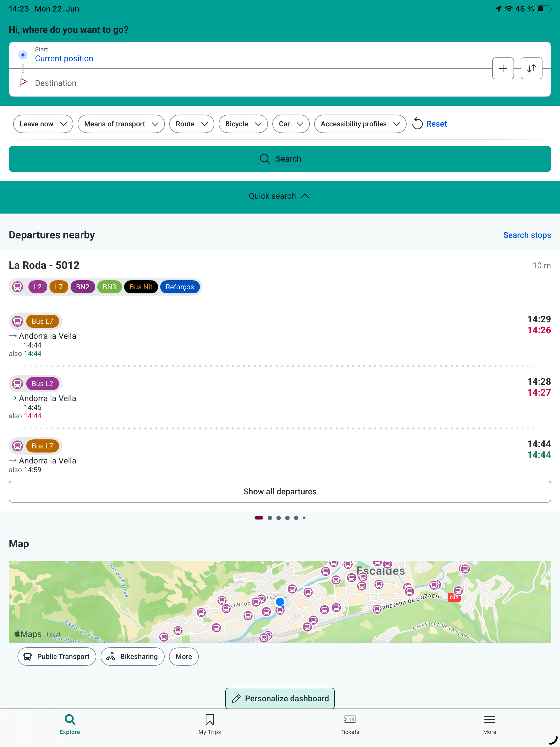Select the L7 line badge
The width and height of the screenshot is (560, 747).
click(59, 287)
